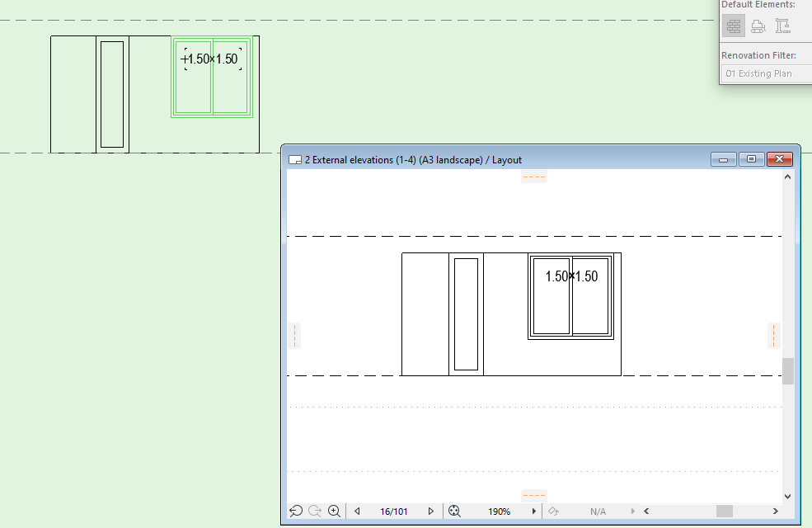The width and height of the screenshot is (812, 528).
Task: Go to the next layout arrow after 16/101
Action: tap(430, 511)
